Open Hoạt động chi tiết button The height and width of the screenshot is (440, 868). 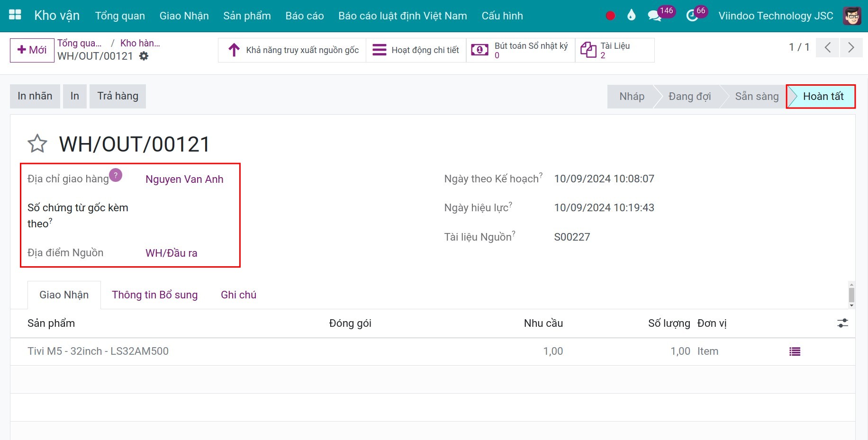tap(416, 50)
